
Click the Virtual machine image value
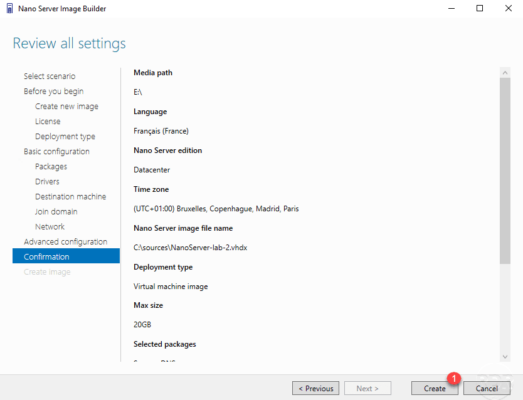click(x=171, y=286)
